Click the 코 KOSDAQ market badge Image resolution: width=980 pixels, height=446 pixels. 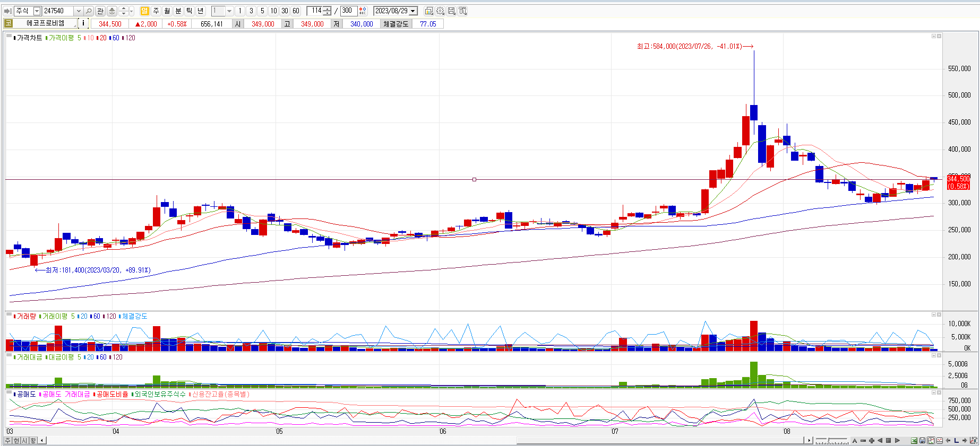pos(8,23)
